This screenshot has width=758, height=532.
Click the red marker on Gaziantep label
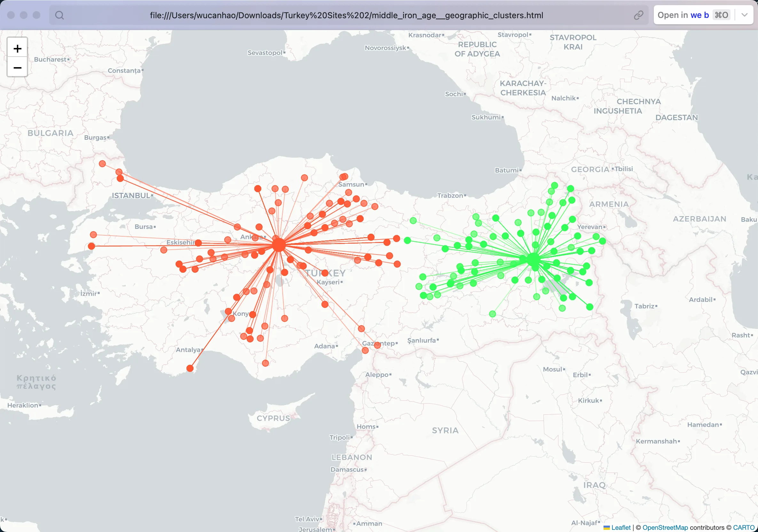coord(377,345)
